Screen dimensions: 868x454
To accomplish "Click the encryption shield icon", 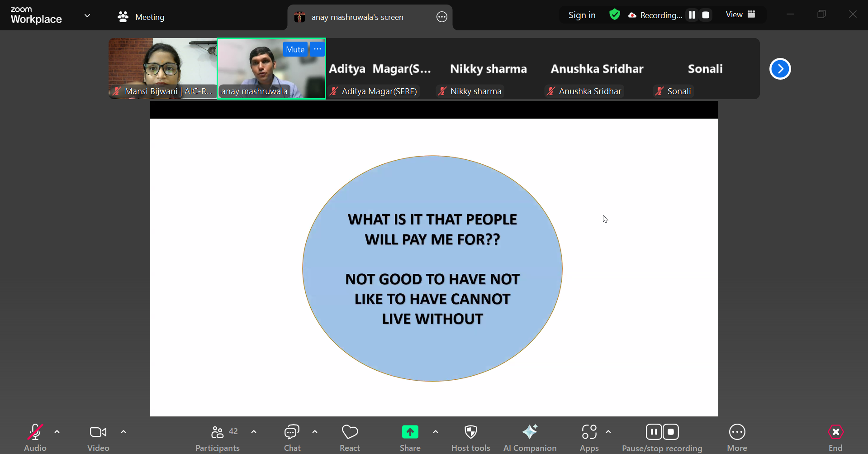I will pyautogui.click(x=614, y=15).
